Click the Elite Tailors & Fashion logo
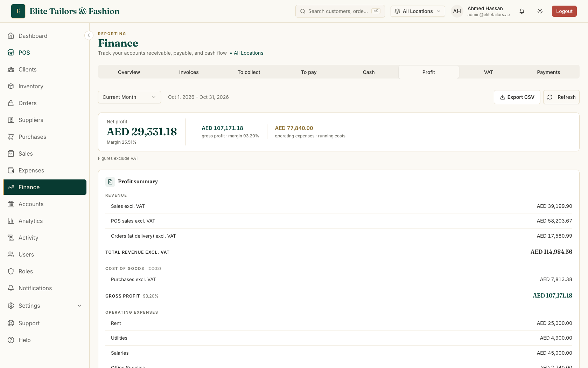Viewport: 588px width, 368px height. (x=18, y=11)
